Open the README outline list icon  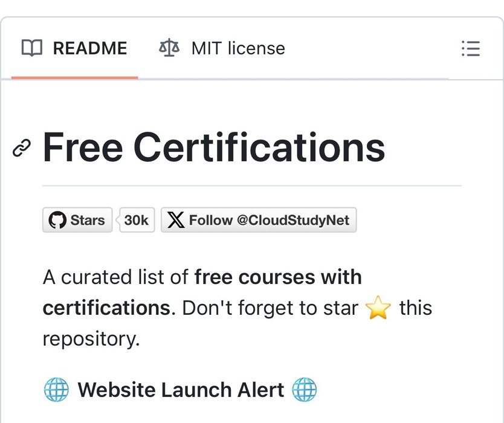point(471,48)
